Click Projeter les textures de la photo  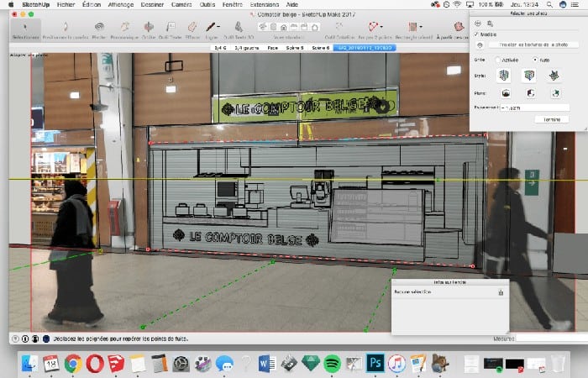coord(533,45)
